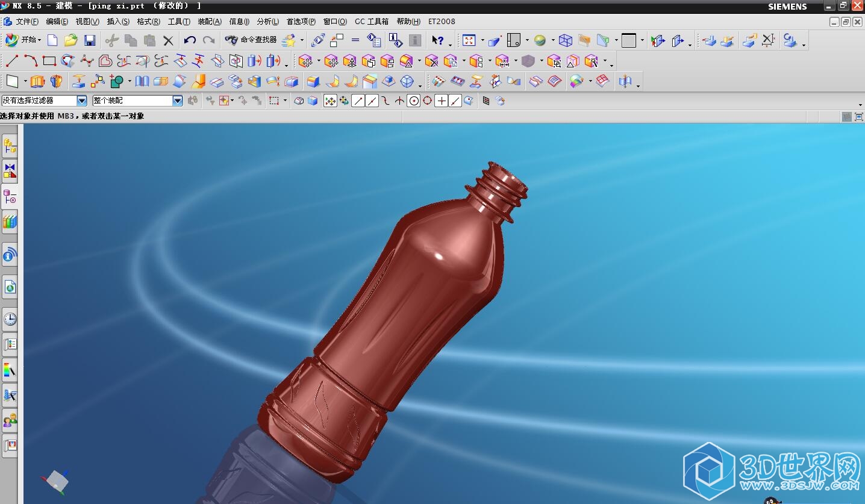Open the 编辑(E) Edit menu

point(57,22)
